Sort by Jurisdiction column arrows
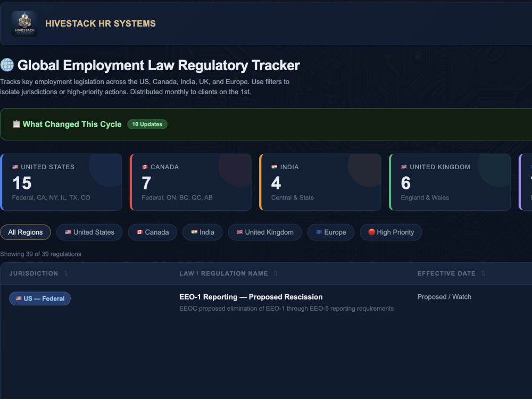The image size is (532, 399). click(66, 273)
